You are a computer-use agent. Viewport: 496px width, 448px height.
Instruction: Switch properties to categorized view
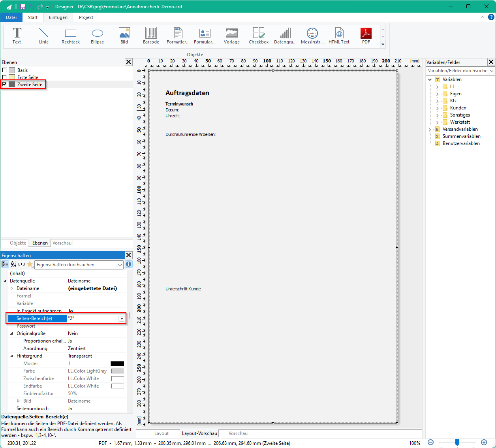point(5,264)
